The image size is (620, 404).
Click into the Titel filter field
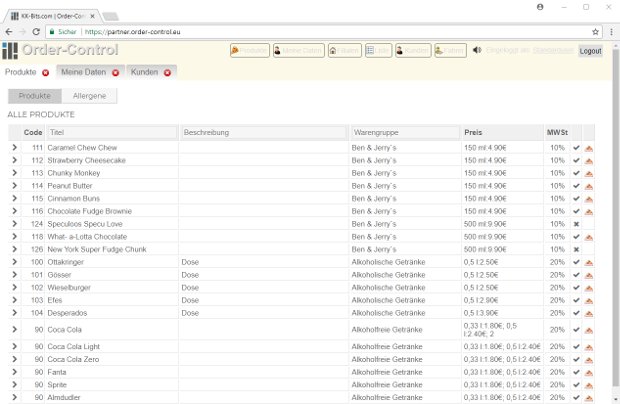click(x=112, y=132)
